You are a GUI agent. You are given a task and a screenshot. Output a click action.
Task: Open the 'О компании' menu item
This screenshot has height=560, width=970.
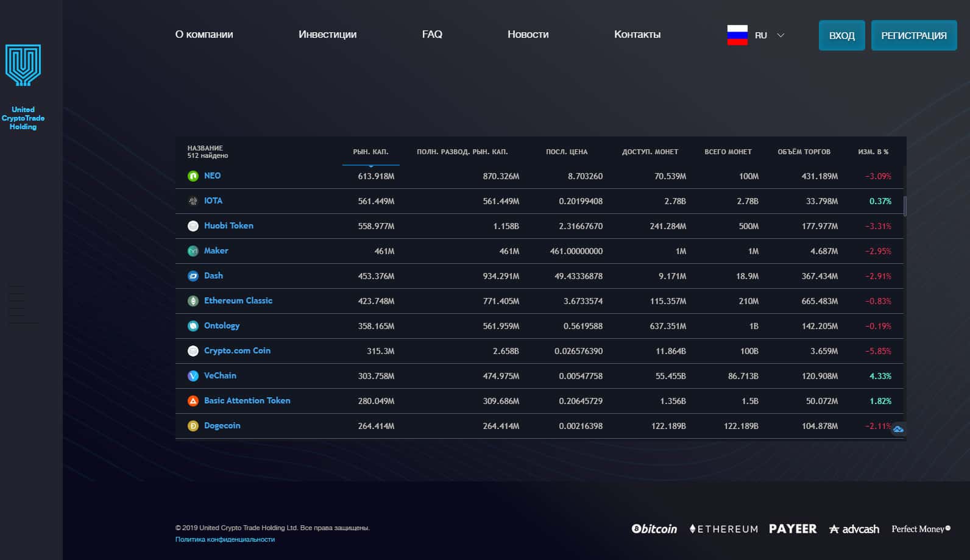(204, 34)
